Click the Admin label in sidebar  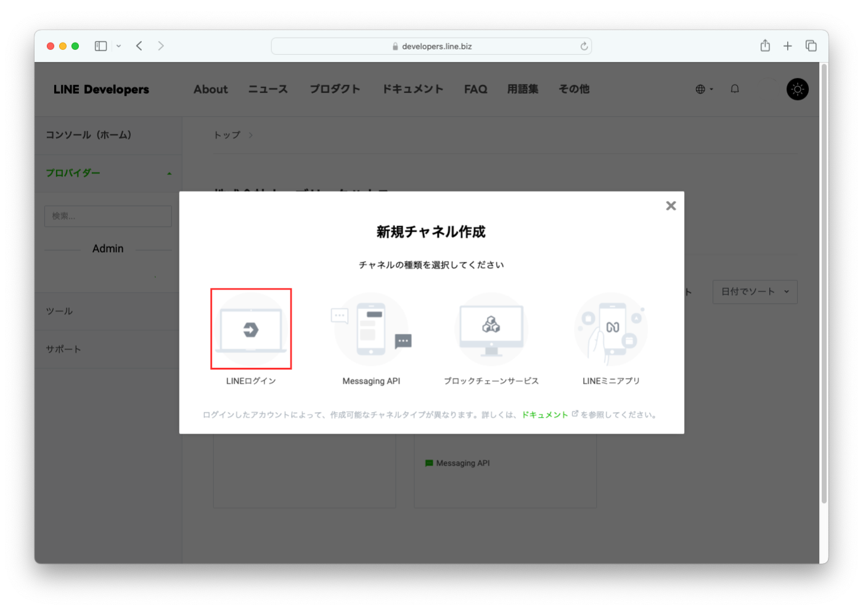coord(108,249)
